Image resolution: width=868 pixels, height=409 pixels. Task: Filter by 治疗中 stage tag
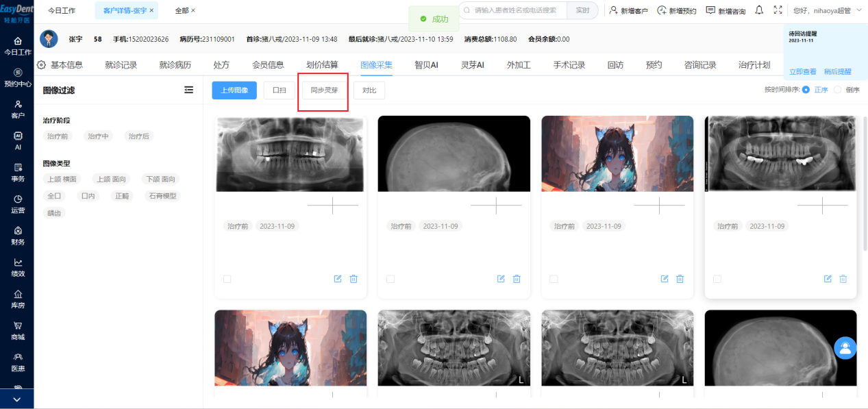(x=98, y=136)
